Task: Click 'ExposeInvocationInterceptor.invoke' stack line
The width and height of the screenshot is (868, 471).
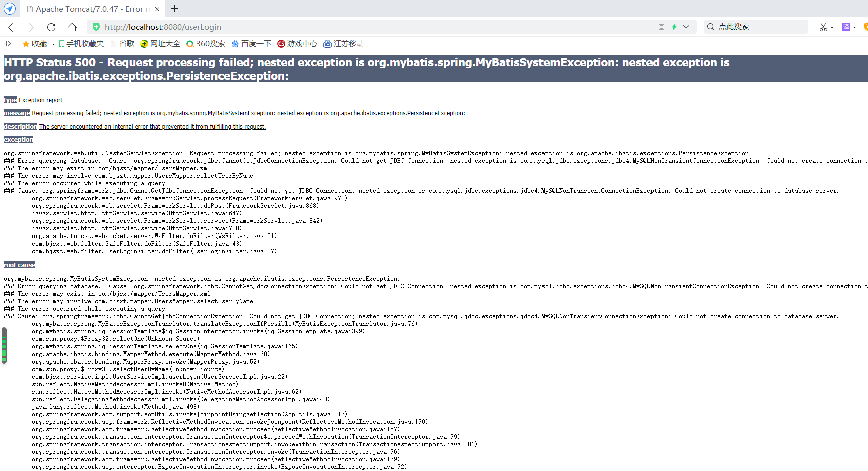Action: (x=220, y=467)
